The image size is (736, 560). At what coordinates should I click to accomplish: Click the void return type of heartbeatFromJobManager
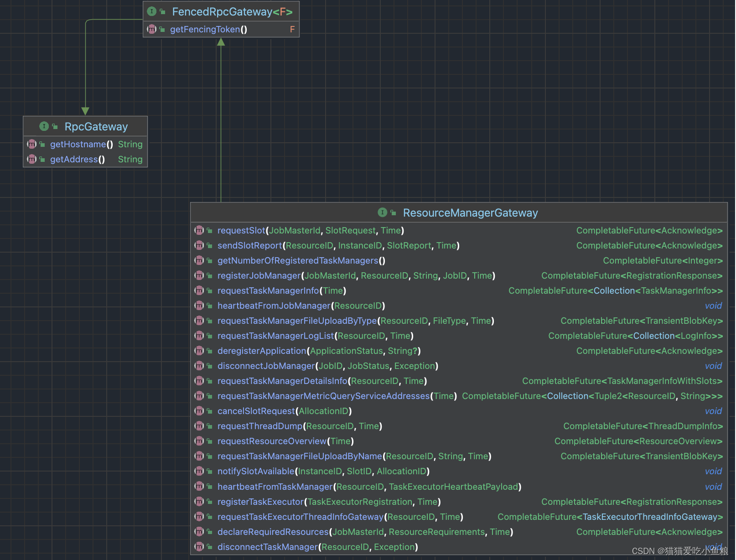coord(713,306)
